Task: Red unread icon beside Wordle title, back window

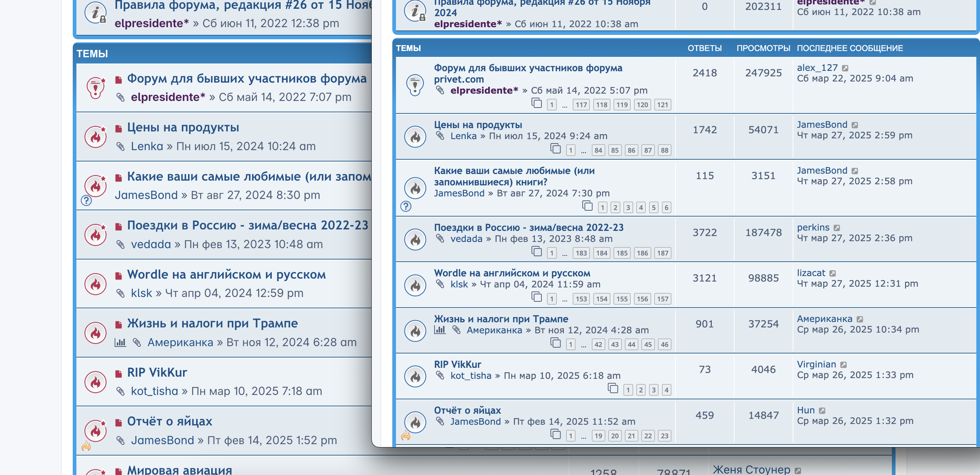Action: (x=119, y=276)
